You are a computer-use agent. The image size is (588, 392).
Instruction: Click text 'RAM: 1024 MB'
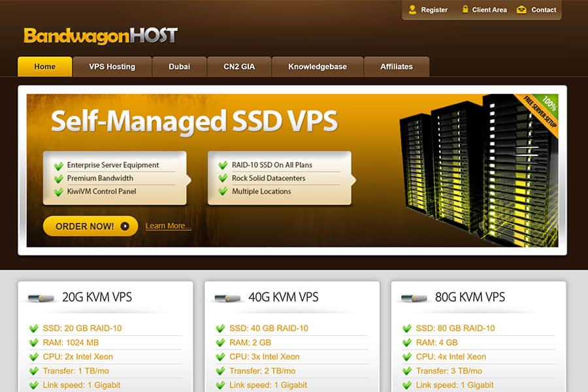tap(71, 342)
